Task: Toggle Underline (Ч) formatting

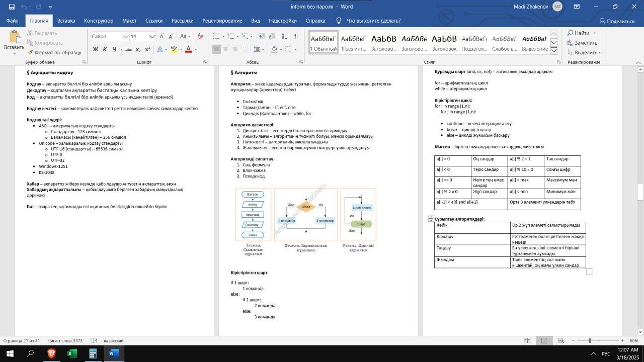Action: coord(114,49)
